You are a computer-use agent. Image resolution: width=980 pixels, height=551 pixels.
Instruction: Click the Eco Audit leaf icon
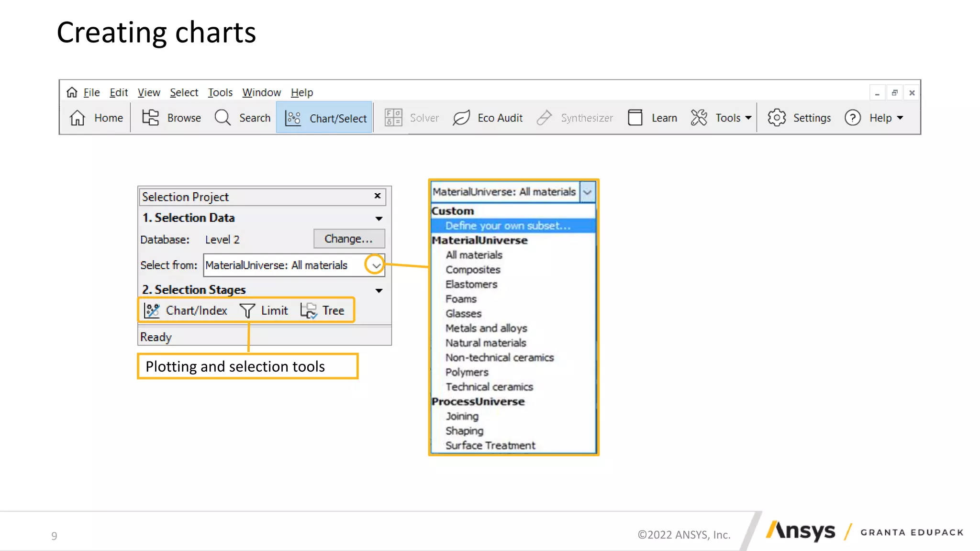click(x=461, y=118)
